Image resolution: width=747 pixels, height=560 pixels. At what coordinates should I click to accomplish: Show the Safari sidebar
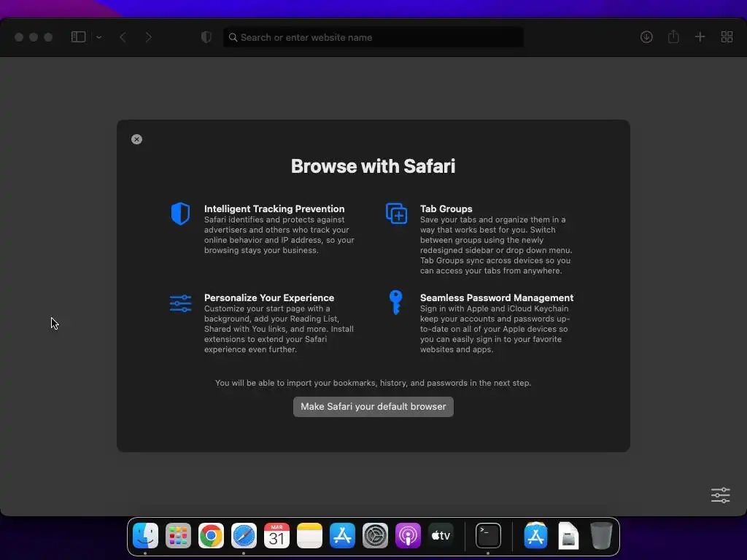tap(78, 36)
